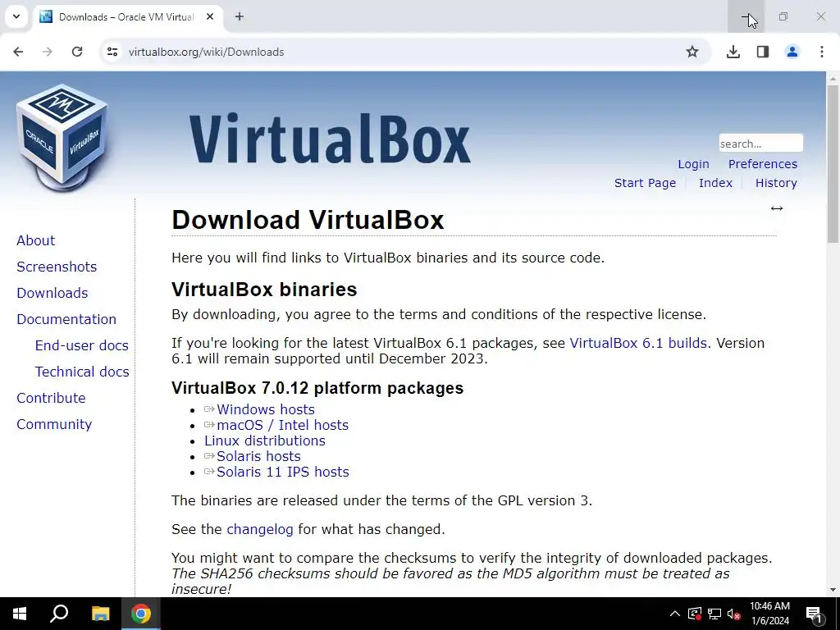The image size is (840, 630).
Task: Open the History link
Action: pos(776,183)
